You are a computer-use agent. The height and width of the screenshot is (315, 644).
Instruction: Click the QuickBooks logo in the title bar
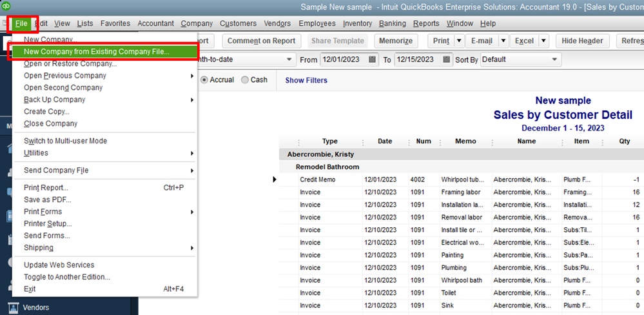point(6,6)
